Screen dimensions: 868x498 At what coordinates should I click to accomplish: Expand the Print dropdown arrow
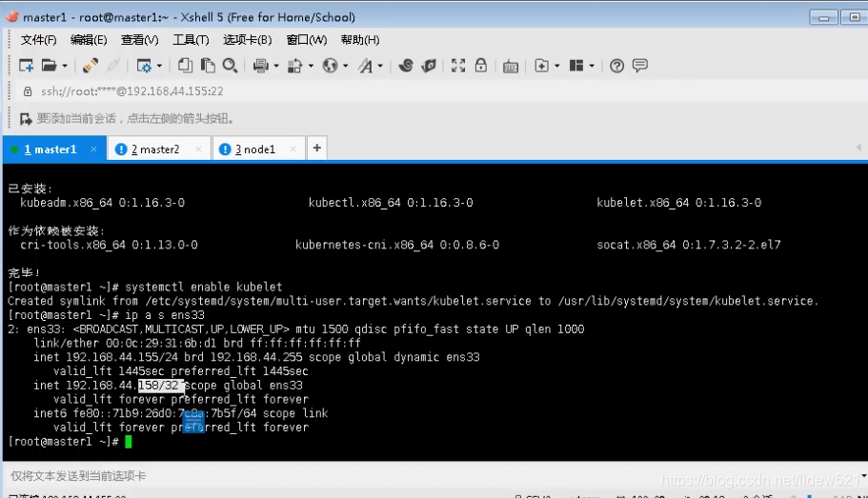(x=276, y=66)
